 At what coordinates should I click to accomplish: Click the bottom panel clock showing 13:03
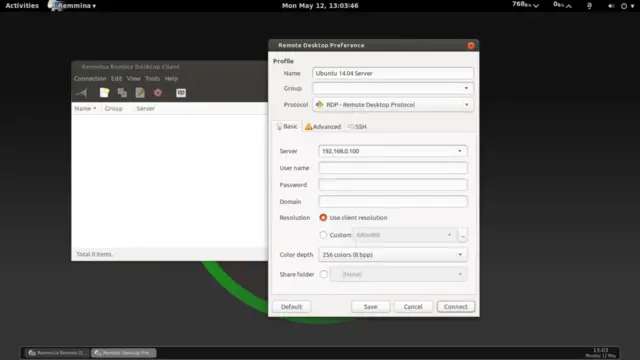(x=600, y=353)
